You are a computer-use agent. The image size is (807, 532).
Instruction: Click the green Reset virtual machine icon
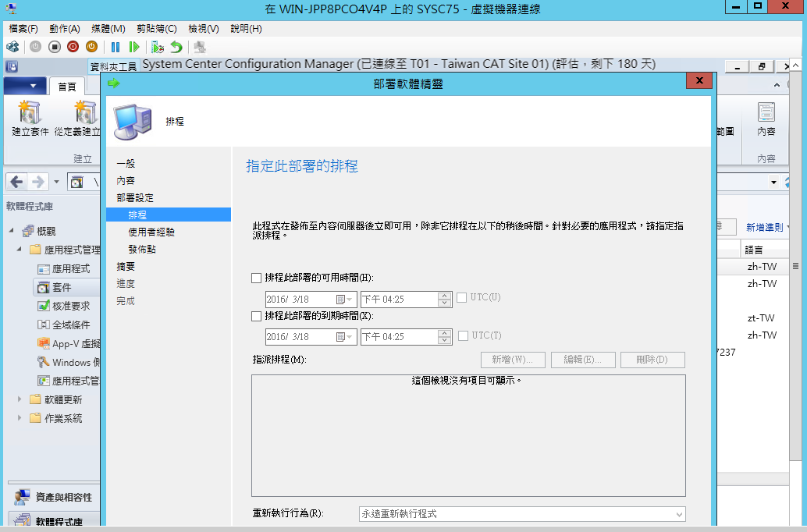tap(134, 47)
